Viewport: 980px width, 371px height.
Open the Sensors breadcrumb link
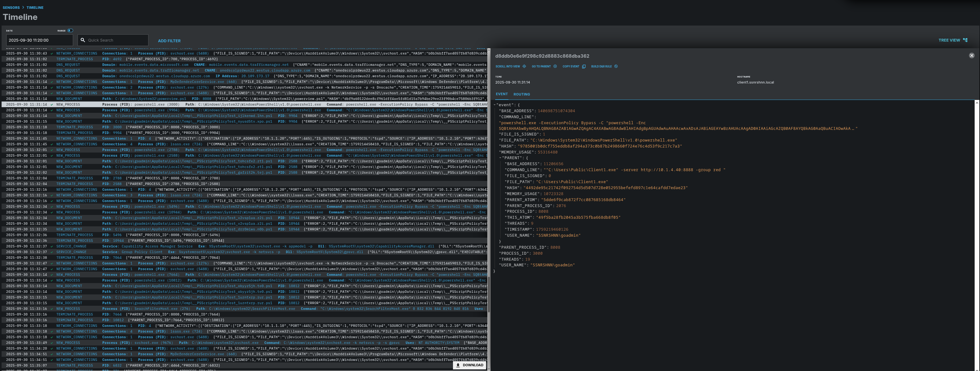coord(11,8)
